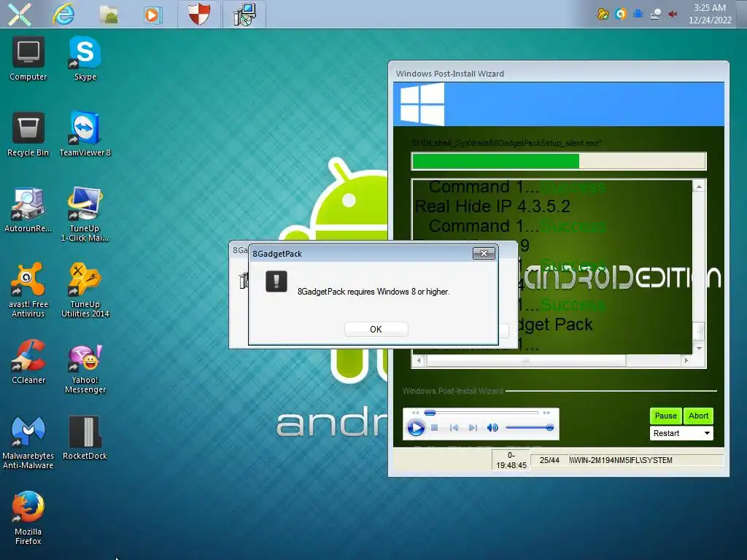This screenshot has width=747, height=560.
Task: Open Internet Explorer from the taskbar
Action: click(63, 15)
